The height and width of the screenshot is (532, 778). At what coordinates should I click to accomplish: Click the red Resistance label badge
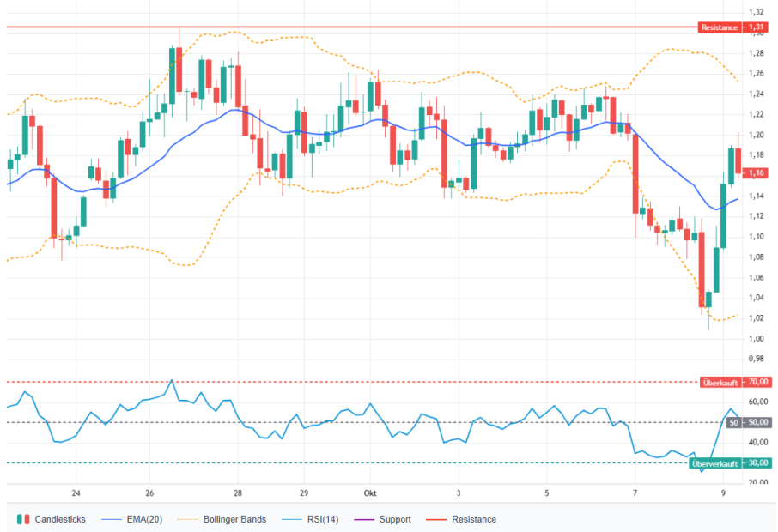coord(720,27)
